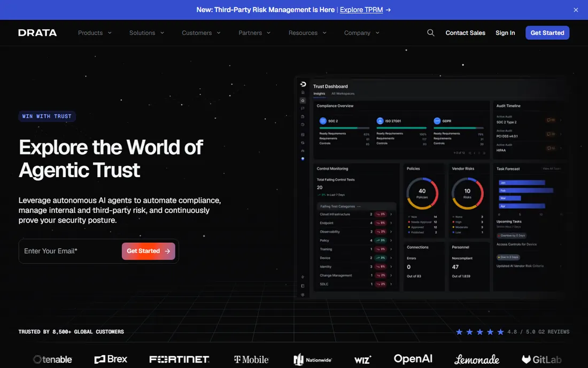Click the Personnel Noncompliant 47 value

tap(455, 267)
